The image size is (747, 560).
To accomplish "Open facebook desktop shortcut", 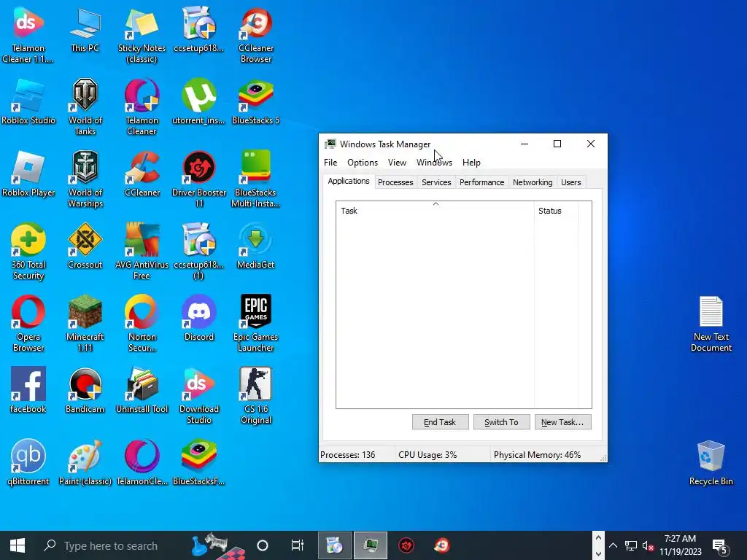I will point(28,390).
